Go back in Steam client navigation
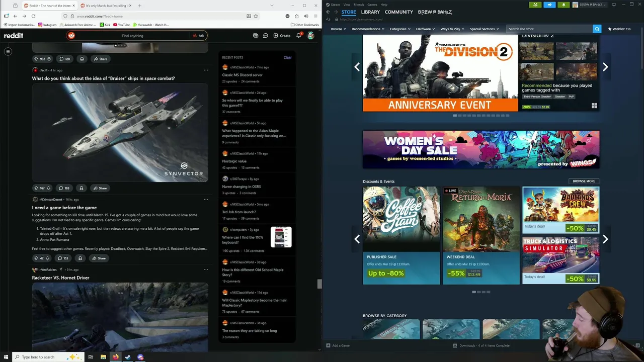 [x=328, y=12]
